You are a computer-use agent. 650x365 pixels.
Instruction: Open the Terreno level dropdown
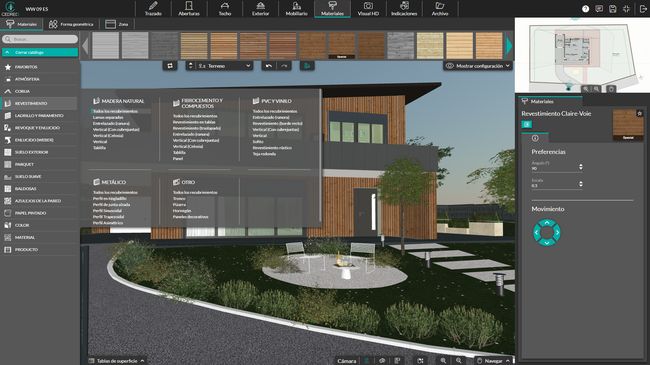click(224, 66)
